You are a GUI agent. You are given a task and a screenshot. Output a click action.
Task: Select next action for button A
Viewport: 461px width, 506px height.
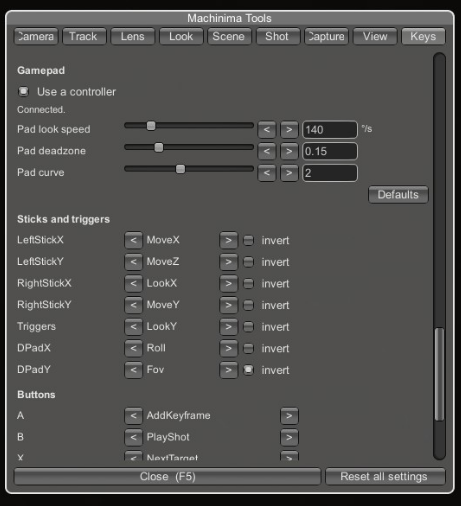coord(289,416)
